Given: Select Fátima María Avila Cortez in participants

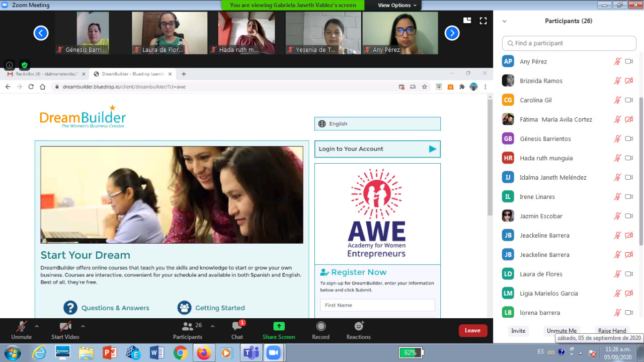Looking at the screenshot, I should [570, 119].
